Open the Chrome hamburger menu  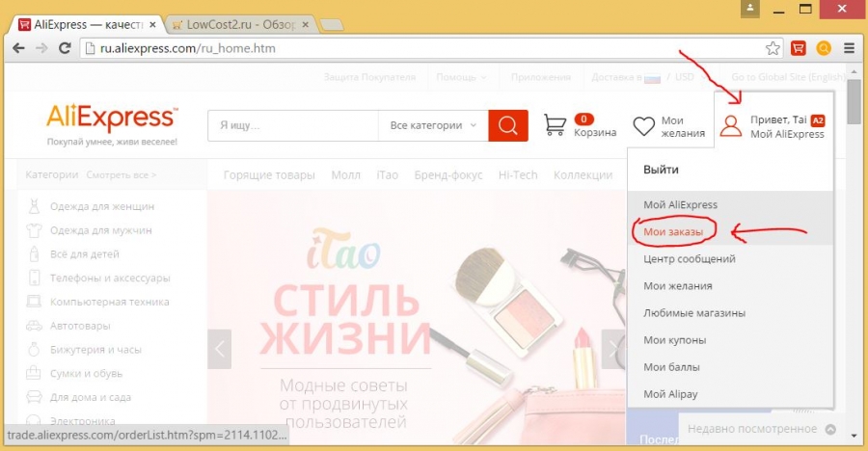click(x=849, y=49)
